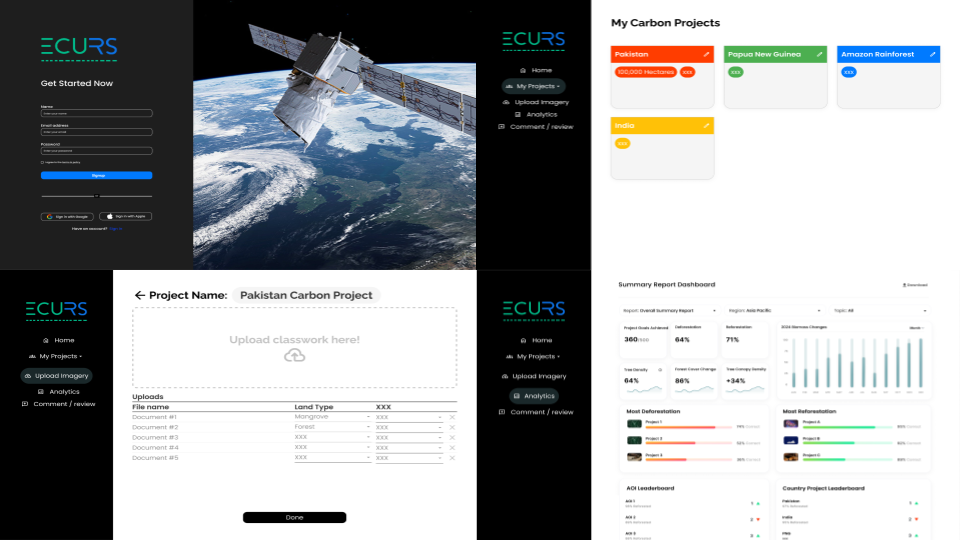
Task: Click the cloud upload icon in drop zone
Action: pos(294,356)
